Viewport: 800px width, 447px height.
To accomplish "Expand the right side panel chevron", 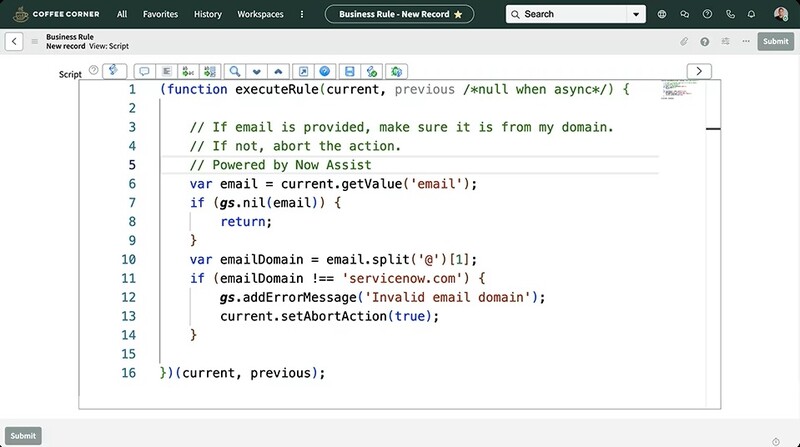I will tap(699, 71).
